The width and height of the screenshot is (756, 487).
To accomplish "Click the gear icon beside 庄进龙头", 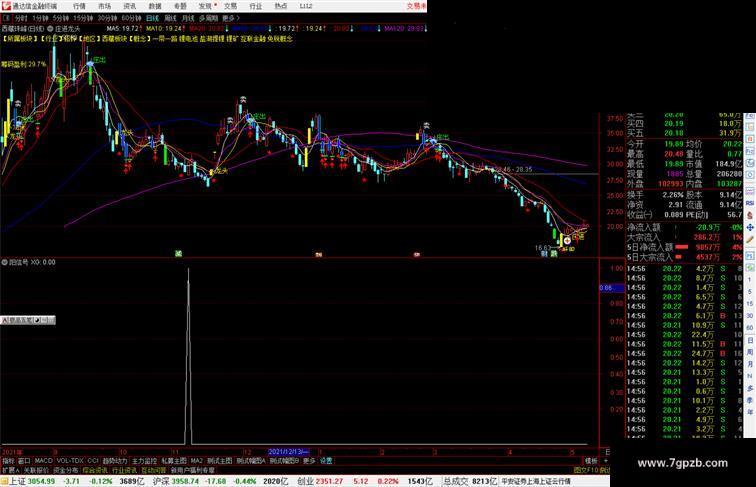I will click(x=50, y=29).
